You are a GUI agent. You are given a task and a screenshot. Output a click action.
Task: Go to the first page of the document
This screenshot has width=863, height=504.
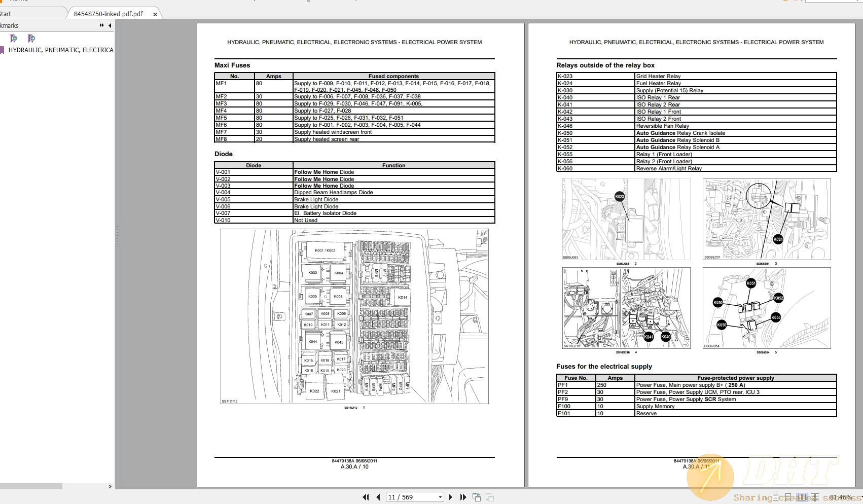point(366,497)
